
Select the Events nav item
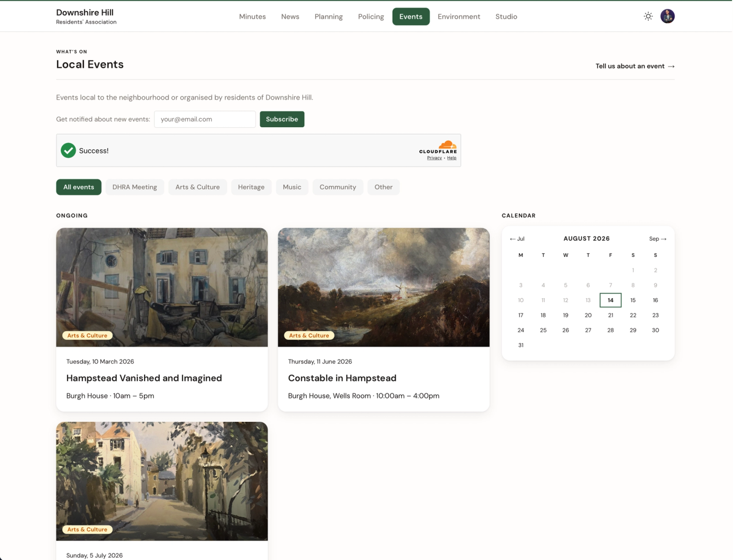coord(411,17)
